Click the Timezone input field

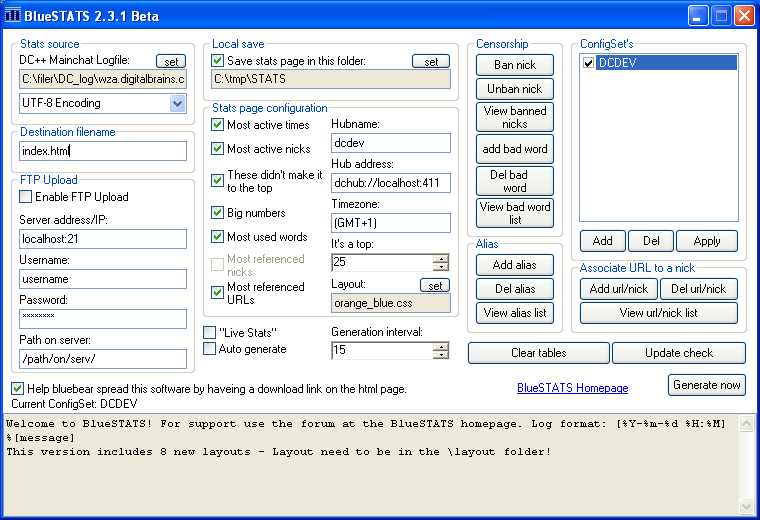tap(391, 223)
